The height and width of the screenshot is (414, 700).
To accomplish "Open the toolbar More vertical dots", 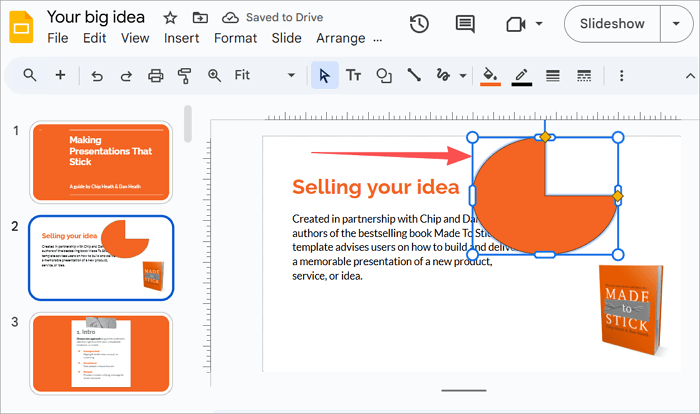I will tap(621, 75).
